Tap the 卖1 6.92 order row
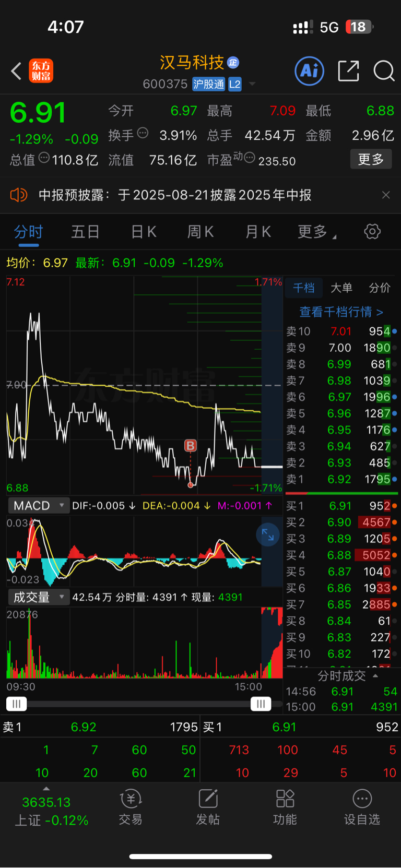 (x=341, y=479)
